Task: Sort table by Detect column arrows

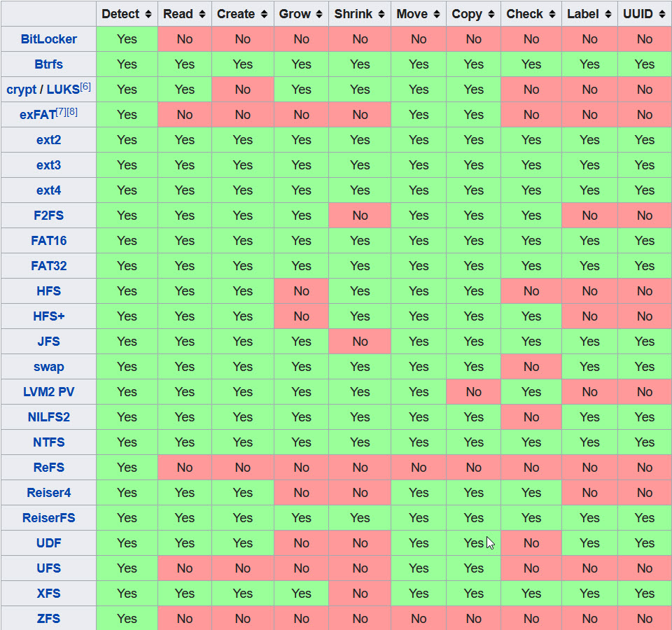Action: (x=148, y=14)
